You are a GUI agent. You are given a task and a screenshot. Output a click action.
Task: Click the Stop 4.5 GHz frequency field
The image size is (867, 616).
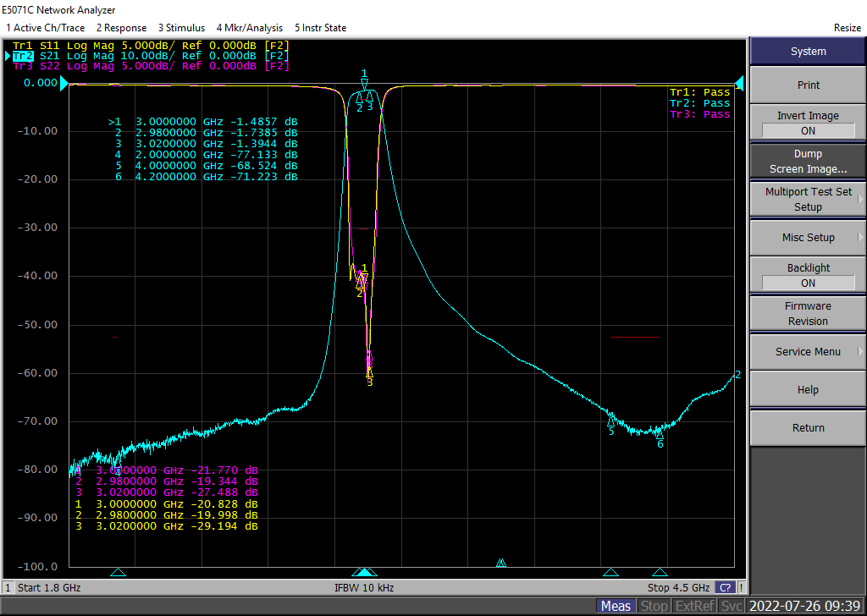point(678,587)
